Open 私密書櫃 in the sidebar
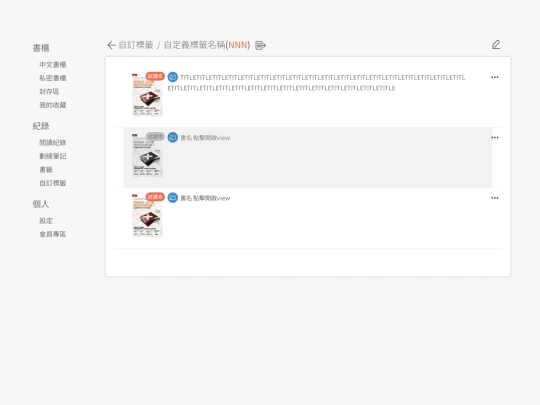Screen dimensions: 540x405 coord(53,78)
